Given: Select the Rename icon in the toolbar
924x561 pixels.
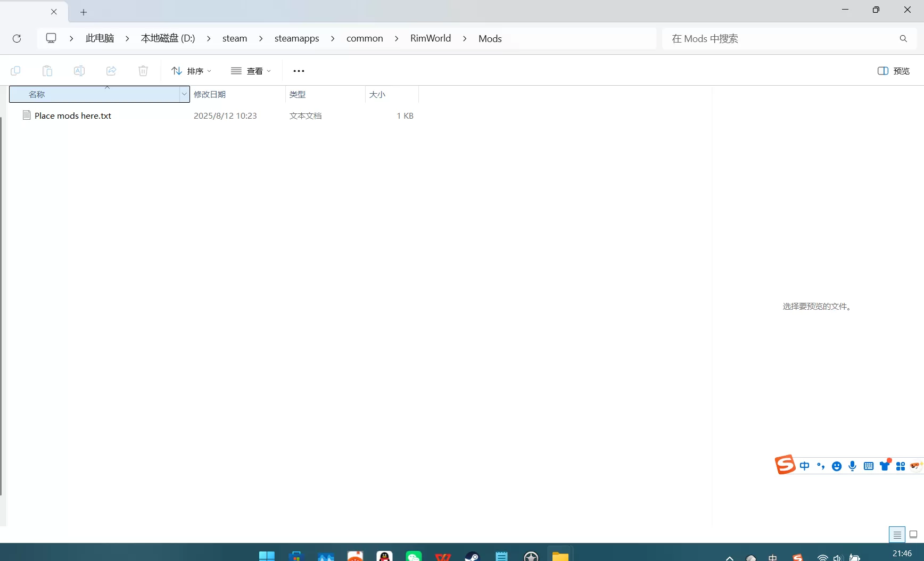Looking at the screenshot, I should [x=79, y=71].
